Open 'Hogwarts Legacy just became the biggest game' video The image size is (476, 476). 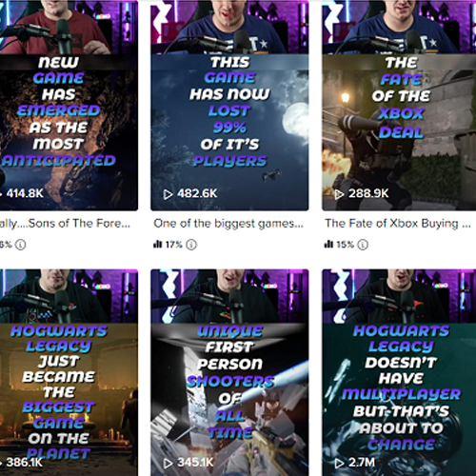tap(69, 372)
